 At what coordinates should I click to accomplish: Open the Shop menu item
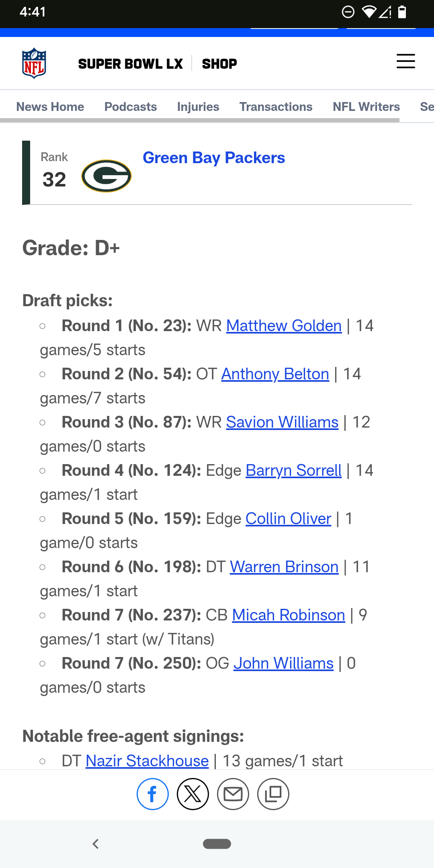click(219, 63)
